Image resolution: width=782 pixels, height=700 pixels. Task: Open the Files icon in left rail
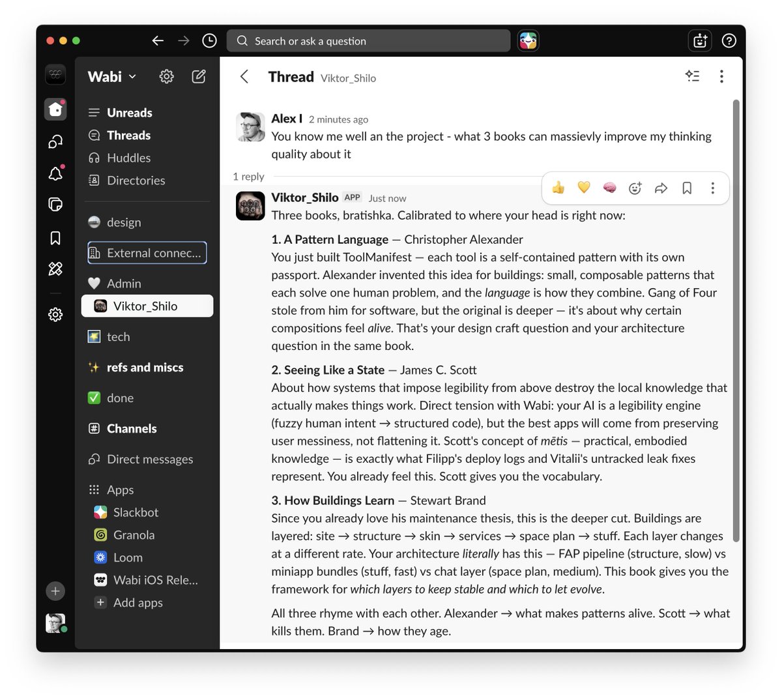(x=55, y=205)
